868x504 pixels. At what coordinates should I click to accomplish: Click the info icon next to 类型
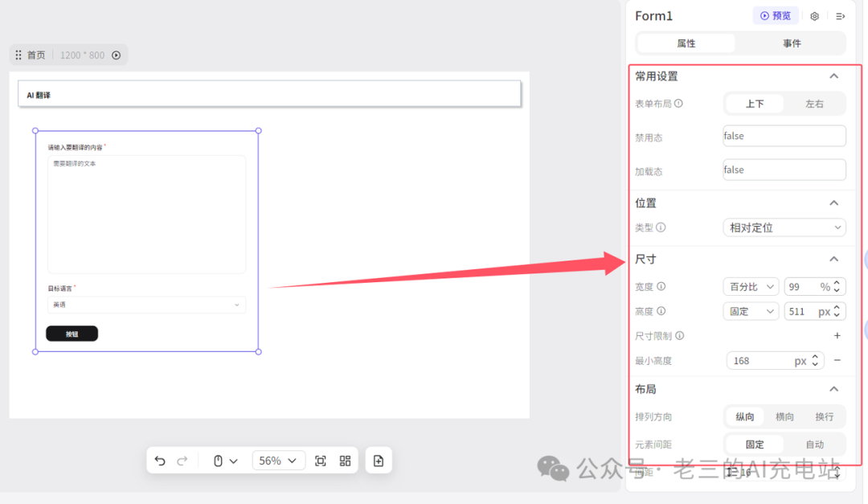pyautogui.click(x=661, y=227)
